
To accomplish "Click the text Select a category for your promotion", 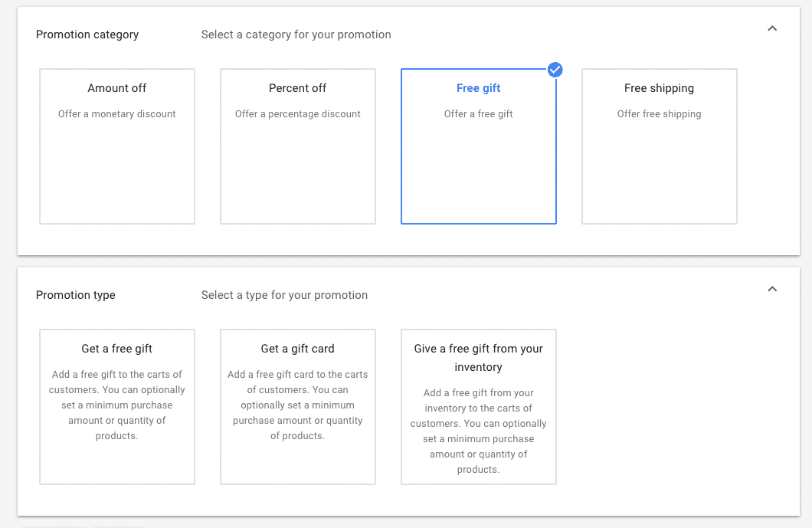I will click(x=296, y=34).
